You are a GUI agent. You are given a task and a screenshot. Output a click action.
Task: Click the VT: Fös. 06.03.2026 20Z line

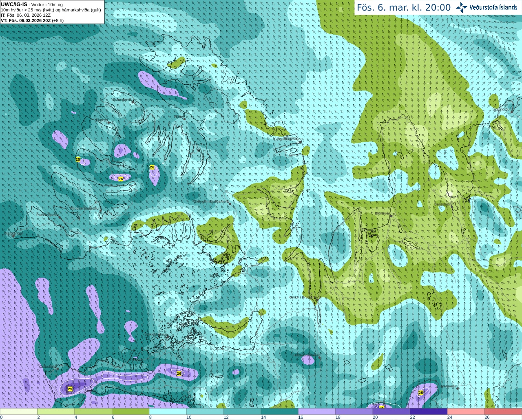pyautogui.click(x=32, y=20)
